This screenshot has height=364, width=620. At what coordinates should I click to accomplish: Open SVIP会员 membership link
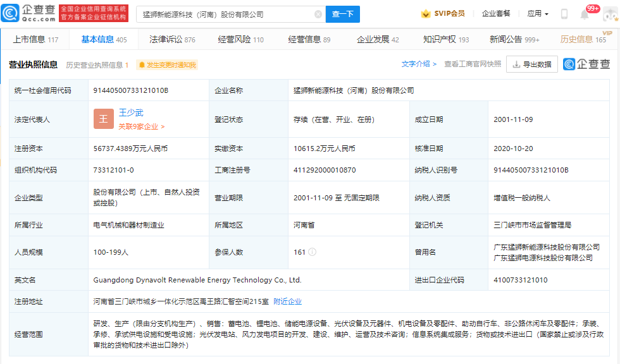coord(449,13)
